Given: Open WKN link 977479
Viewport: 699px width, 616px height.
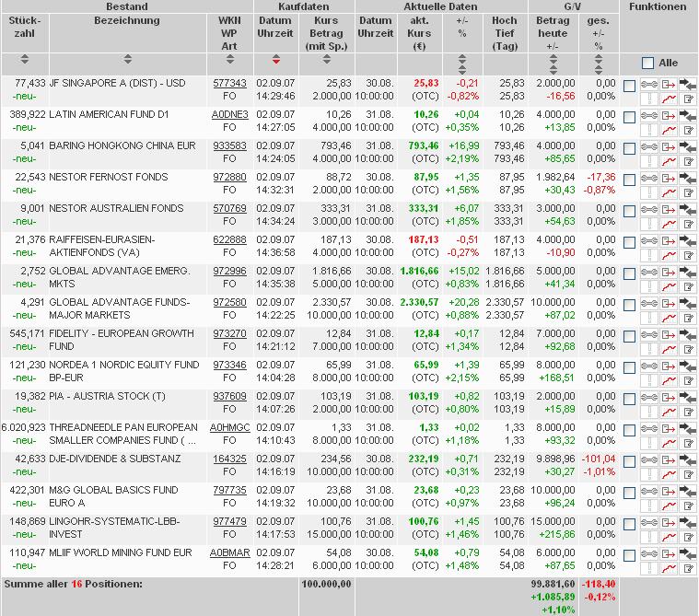Looking at the screenshot, I should 229,521.
